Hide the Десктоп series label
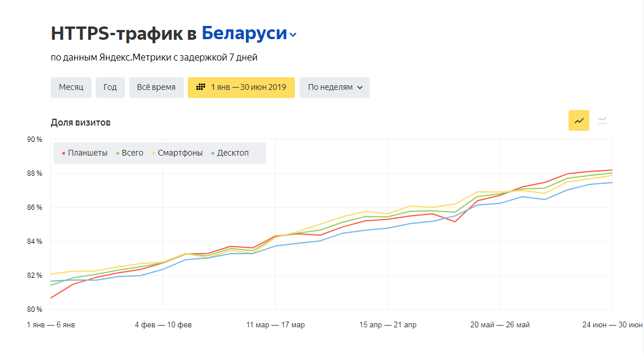 click(x=233, y=153)
